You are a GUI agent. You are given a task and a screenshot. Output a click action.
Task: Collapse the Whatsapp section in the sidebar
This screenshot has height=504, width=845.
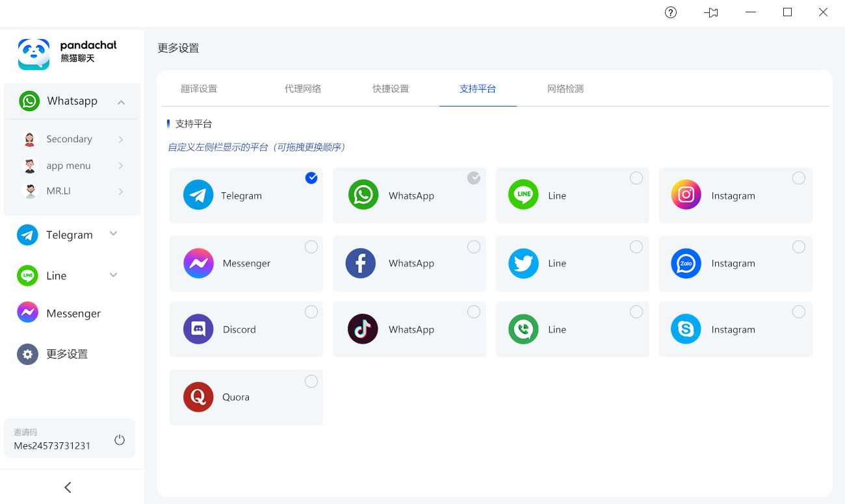pyautogui.click(x=121, y=102)
